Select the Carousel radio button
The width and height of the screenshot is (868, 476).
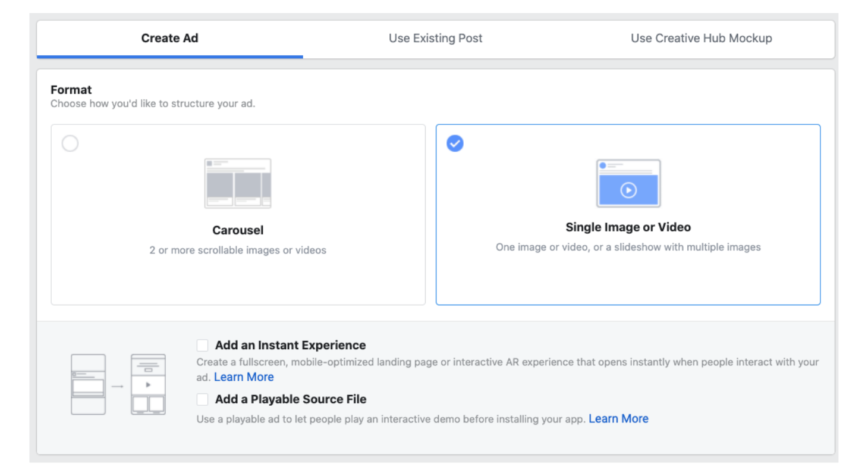click(70, 143)
